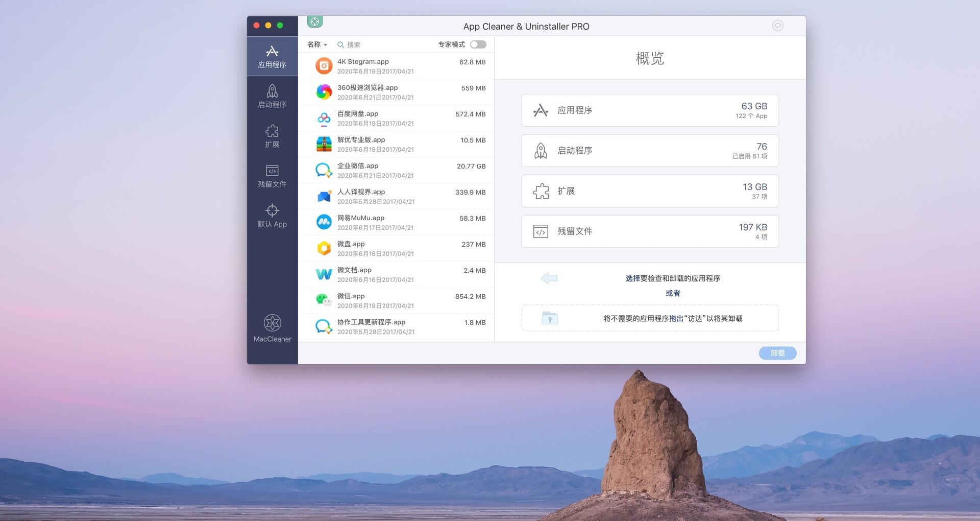
Task: Open the 名称 sorting dropdown
Action: click(316, 44)
